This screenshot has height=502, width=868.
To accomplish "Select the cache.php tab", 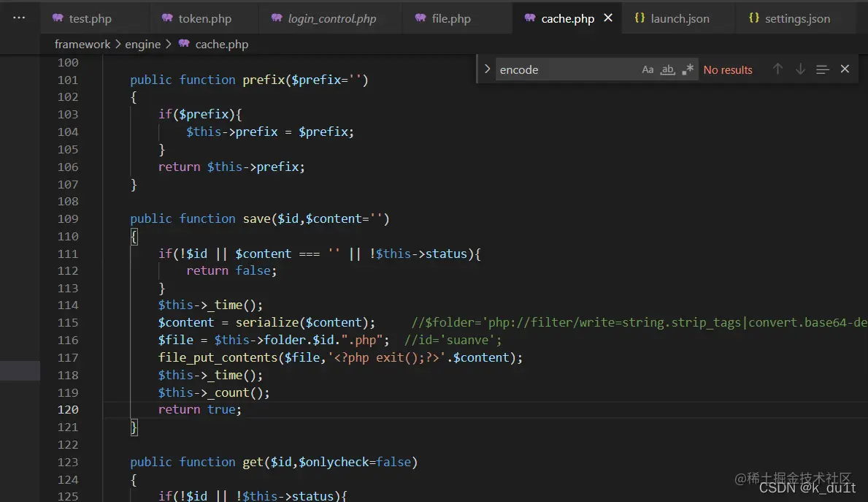I will (567, 18).
